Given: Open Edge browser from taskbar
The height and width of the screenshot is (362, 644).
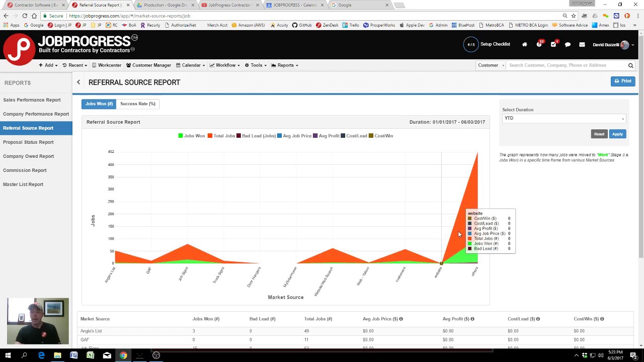Looking at the screenshot, I should click(x=41, y=355).
